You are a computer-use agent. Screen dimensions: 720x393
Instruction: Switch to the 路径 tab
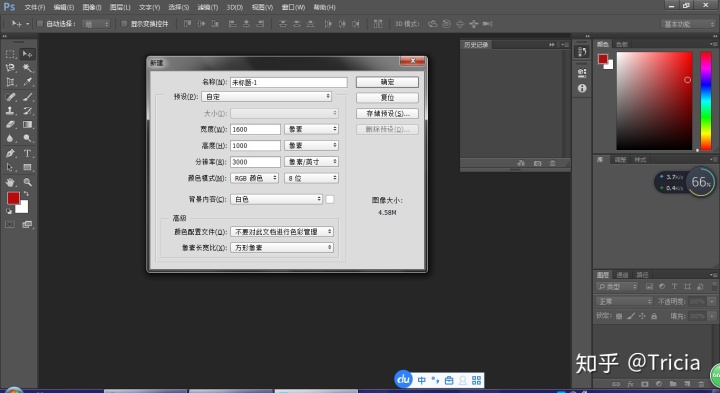(642, 275)
